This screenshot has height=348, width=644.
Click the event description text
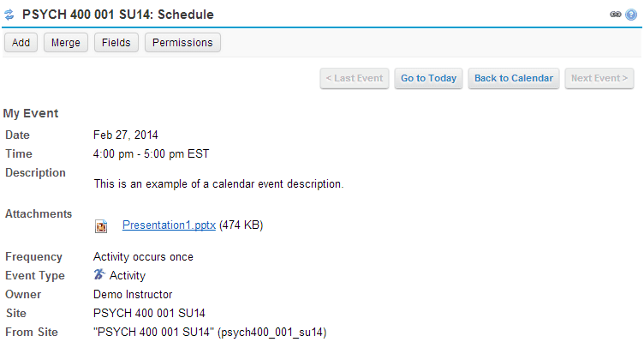click(218, 184)
